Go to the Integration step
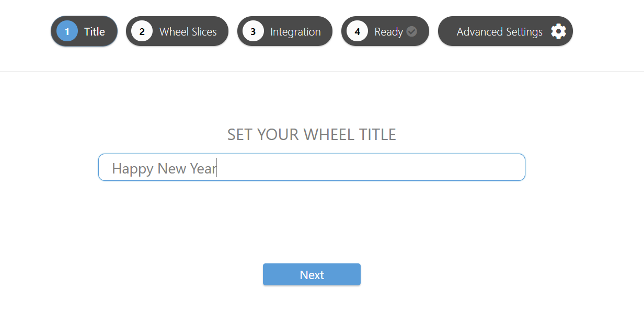The width and height of the screenshot is (644, 324). (x=285, y=31)
